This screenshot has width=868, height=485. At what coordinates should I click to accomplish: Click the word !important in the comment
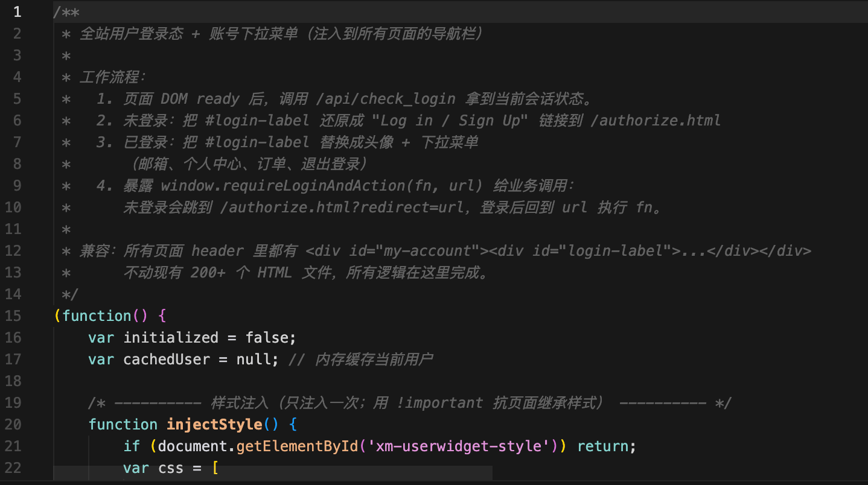440,403
